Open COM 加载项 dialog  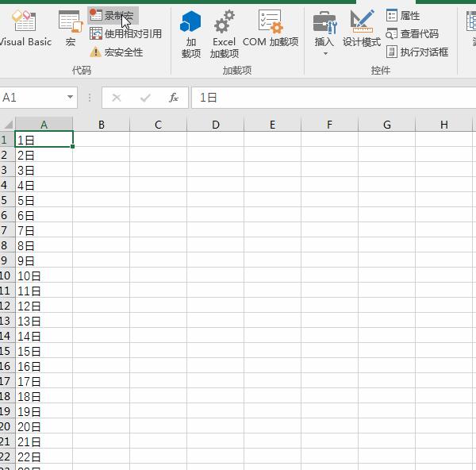point(271,28)
